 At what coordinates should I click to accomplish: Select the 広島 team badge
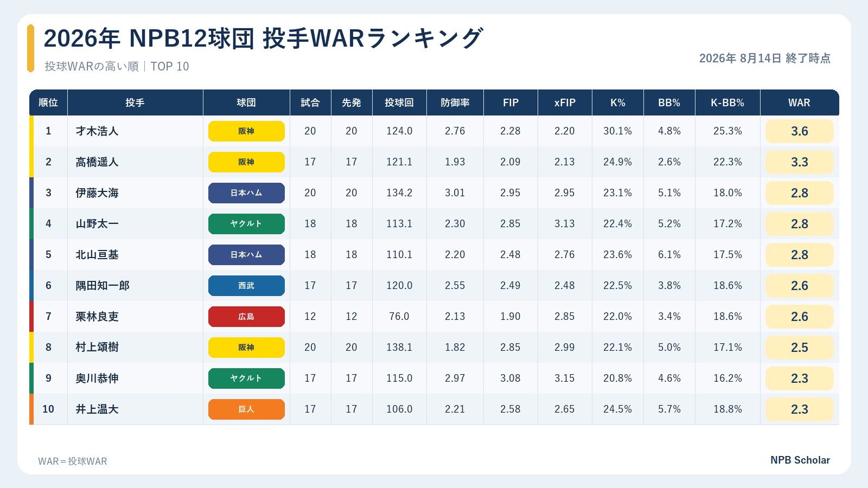(246, 317)
